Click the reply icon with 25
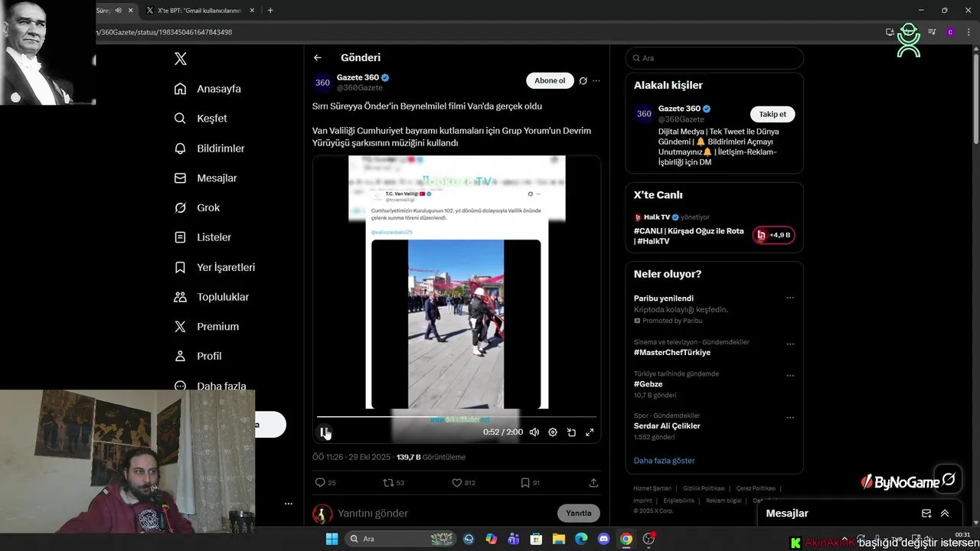980x551 pixels. (325, 483)
